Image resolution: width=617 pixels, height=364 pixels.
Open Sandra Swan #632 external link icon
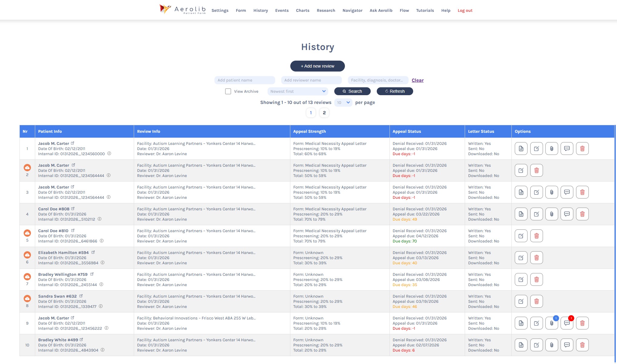click(81, 296)
